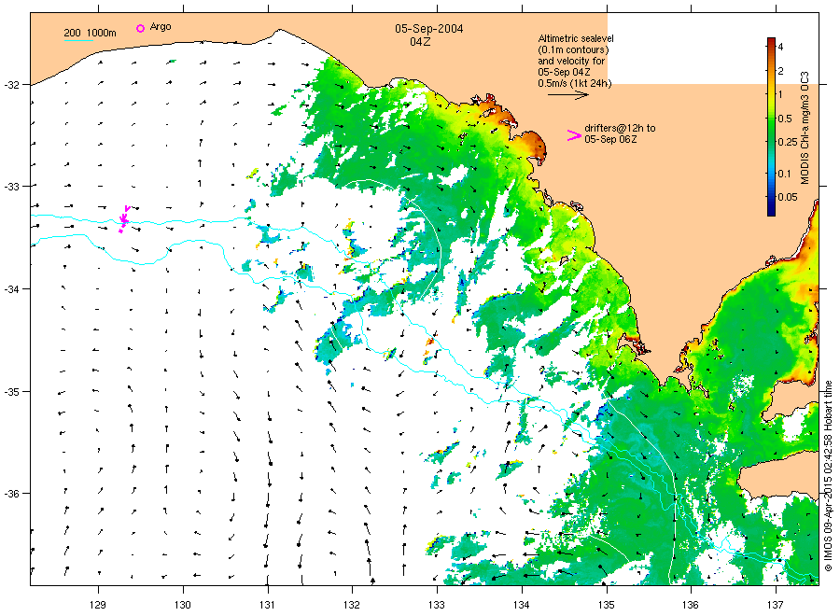The height and width of the screenshot is (616, 840).
Task: Click the dark red top of the colorbar
Action: click(771, 42)
